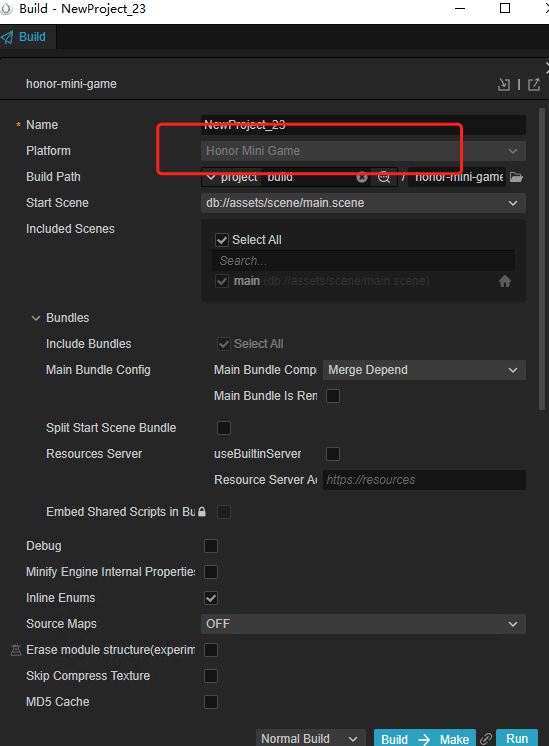549x746 pixels.
Task: Click the Main Bundle Config label
Action: click(98, 370)
